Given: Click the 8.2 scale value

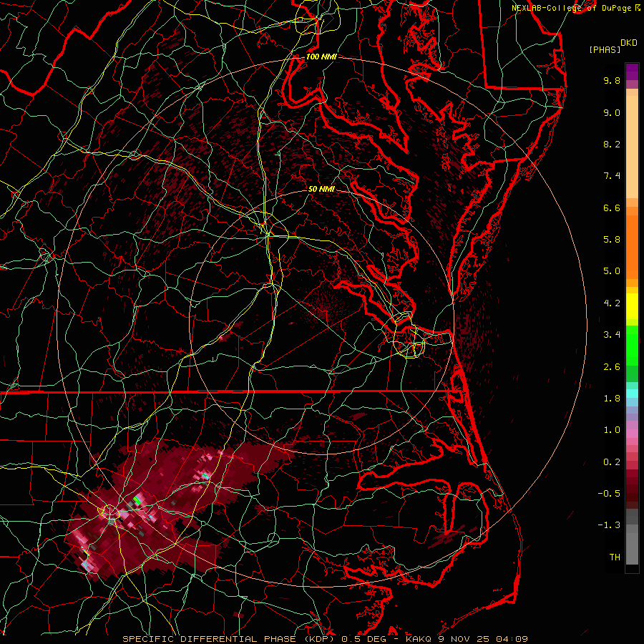Looking at the screenshot, I should click(612, 144).
